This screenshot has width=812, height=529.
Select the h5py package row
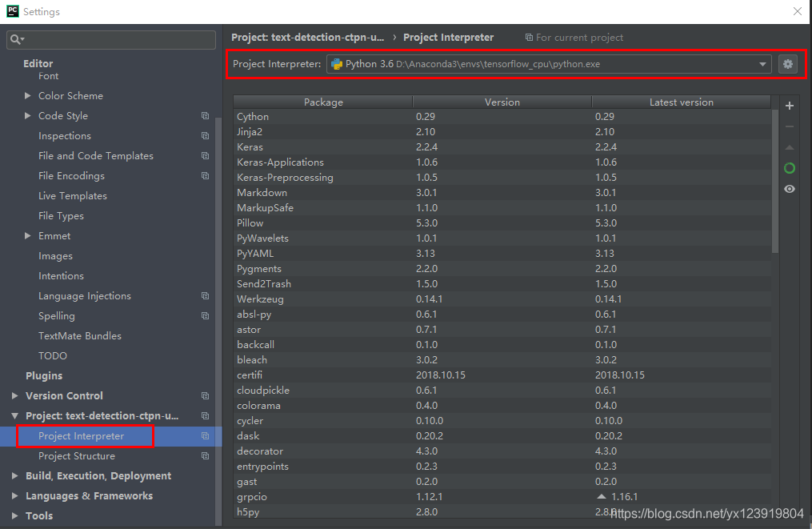coord(502,512)
